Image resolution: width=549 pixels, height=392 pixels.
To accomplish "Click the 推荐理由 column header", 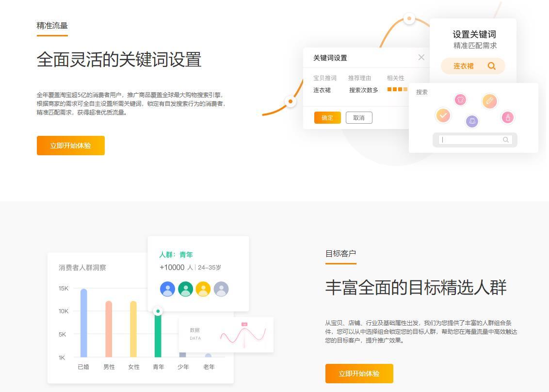I will [x=359, y=78].
